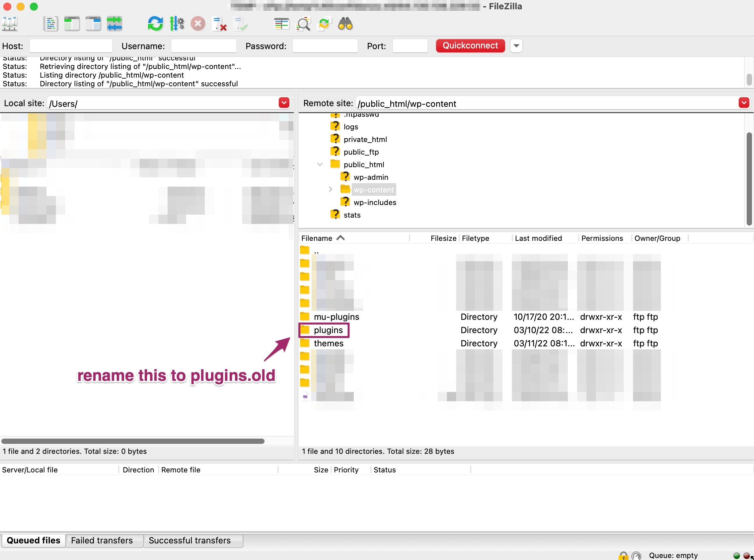Click the local pane horizontal scrollbar

(x=132, y=441)
